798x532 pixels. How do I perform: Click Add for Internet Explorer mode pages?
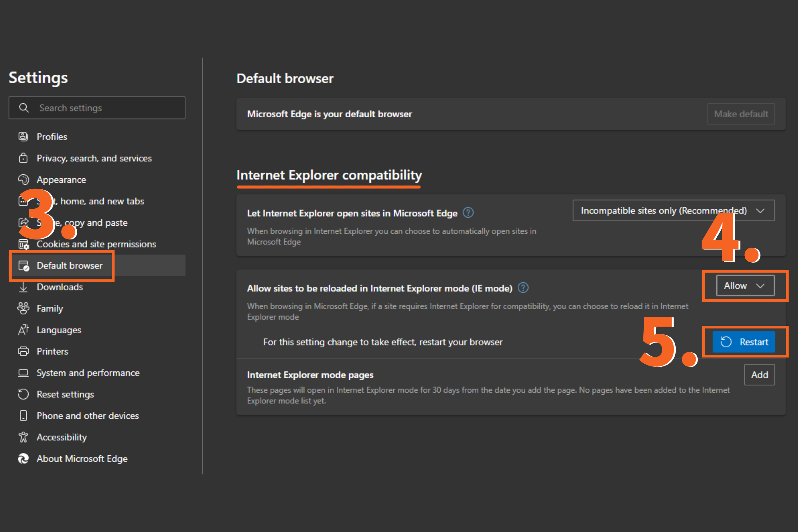[x=759, y=375]
